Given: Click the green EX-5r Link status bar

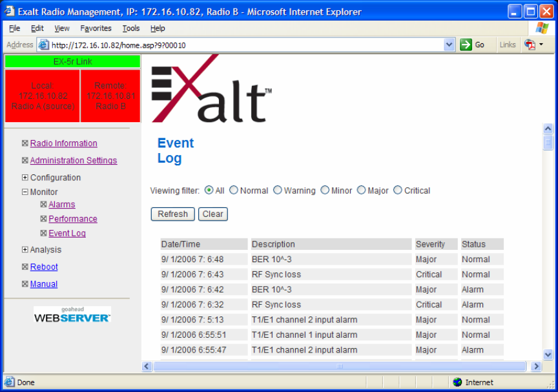Looking at the screenshot, I should (x=72, y=61).
